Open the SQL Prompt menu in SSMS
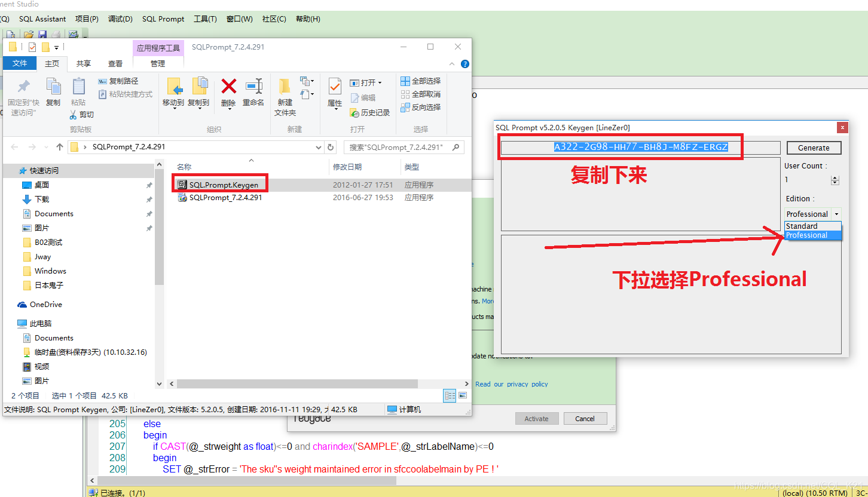 tap(163, 19)
